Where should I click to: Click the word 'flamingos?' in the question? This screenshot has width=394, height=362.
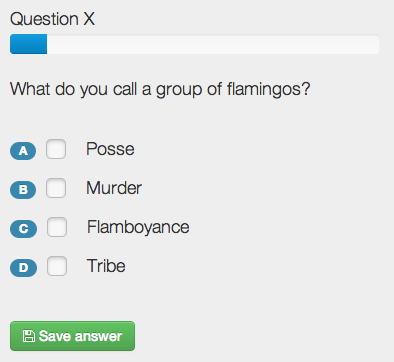tap(268, 89)
